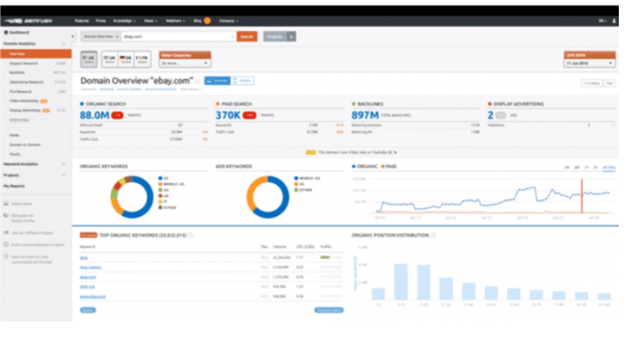Select the DE country database
The image size is (639, 364).
coord(126,59)
